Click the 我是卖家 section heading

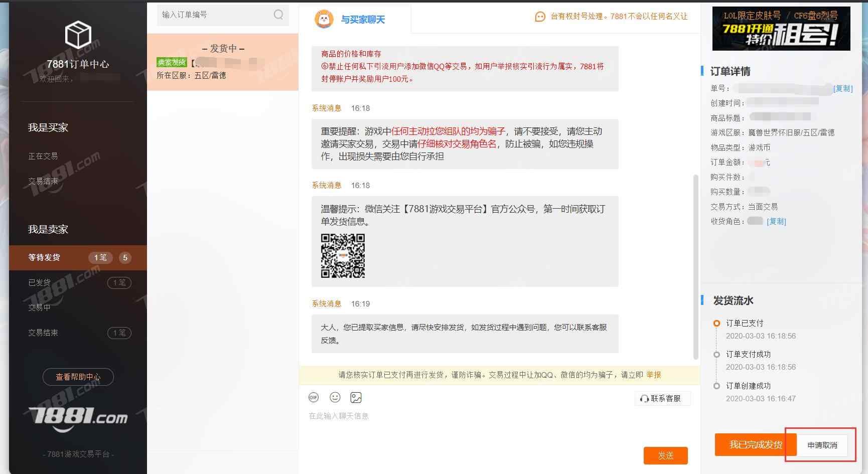(48, 229)
